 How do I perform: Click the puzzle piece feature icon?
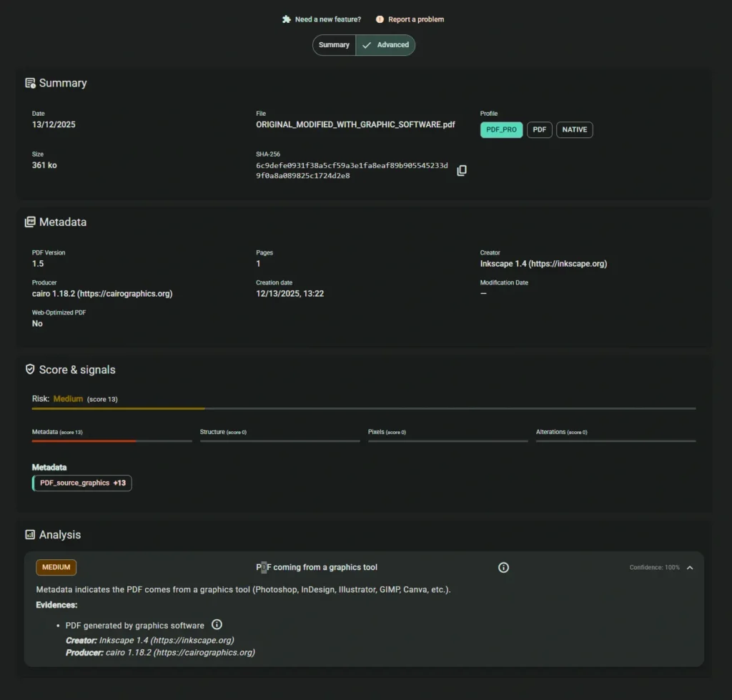286,19
